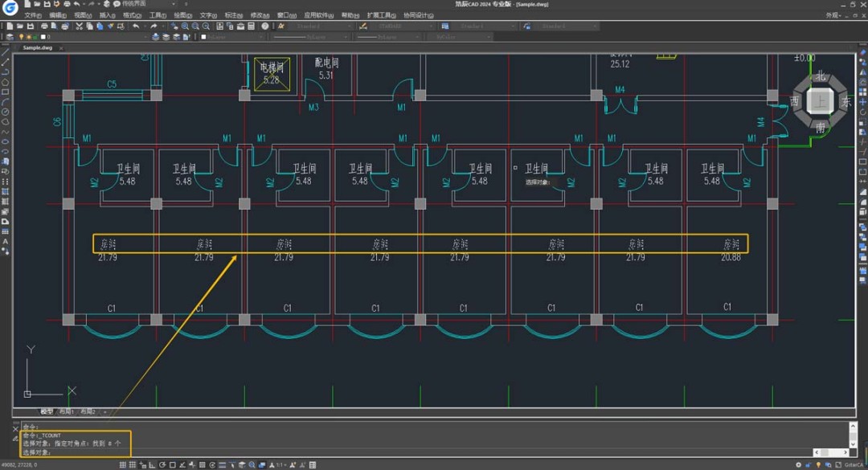Open the 文件 menu
The image size is (868, 470).
pyautogui.click(x=32, y=15)
